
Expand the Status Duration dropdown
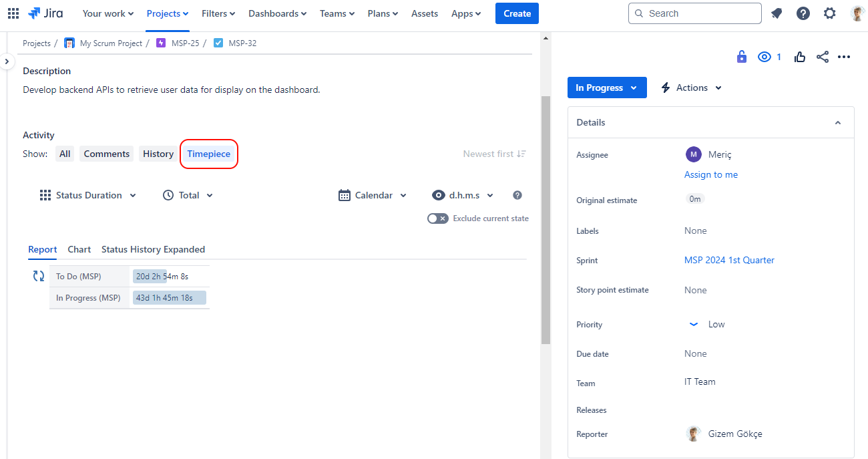(x=88, y=195)
